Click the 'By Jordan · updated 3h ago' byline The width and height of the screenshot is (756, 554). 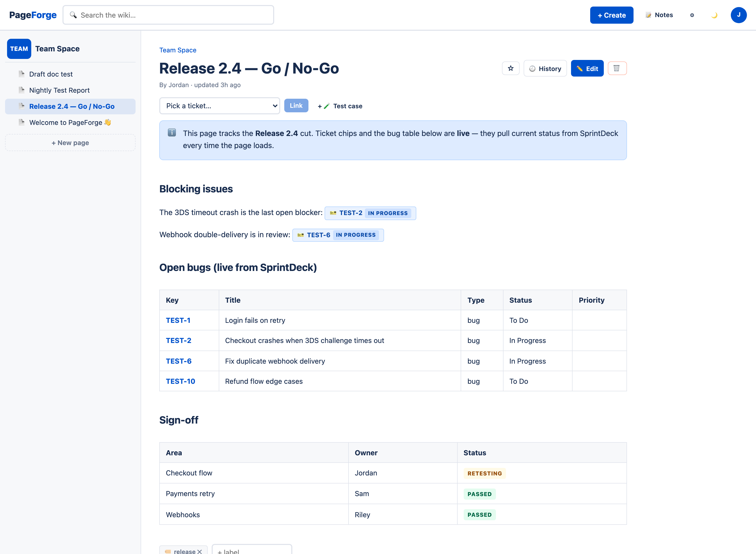(x=200, y=85)
